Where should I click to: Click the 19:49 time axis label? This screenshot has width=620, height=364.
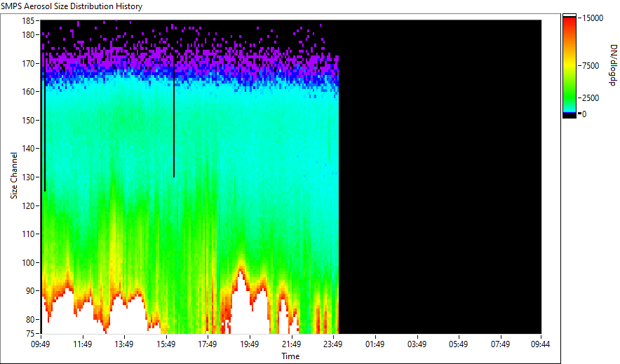pos(249,344)
